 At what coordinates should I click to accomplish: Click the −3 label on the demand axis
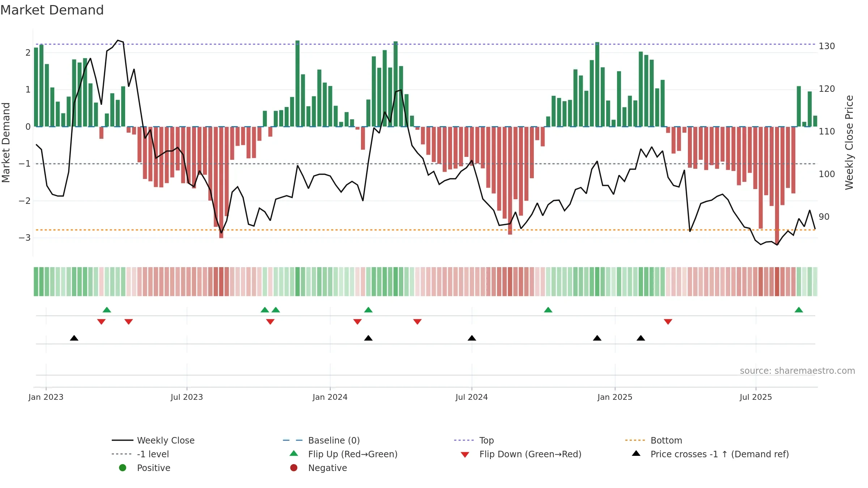(x=25, y=238)
